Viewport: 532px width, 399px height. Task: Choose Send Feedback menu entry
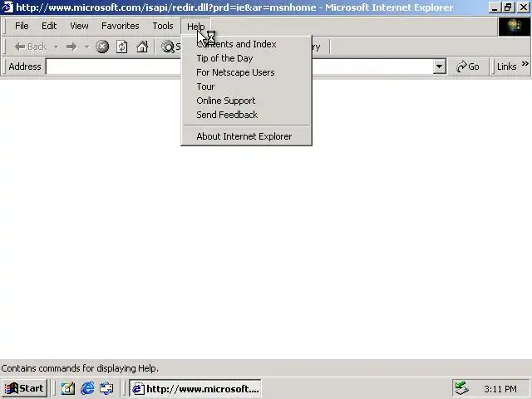[246, 115]
